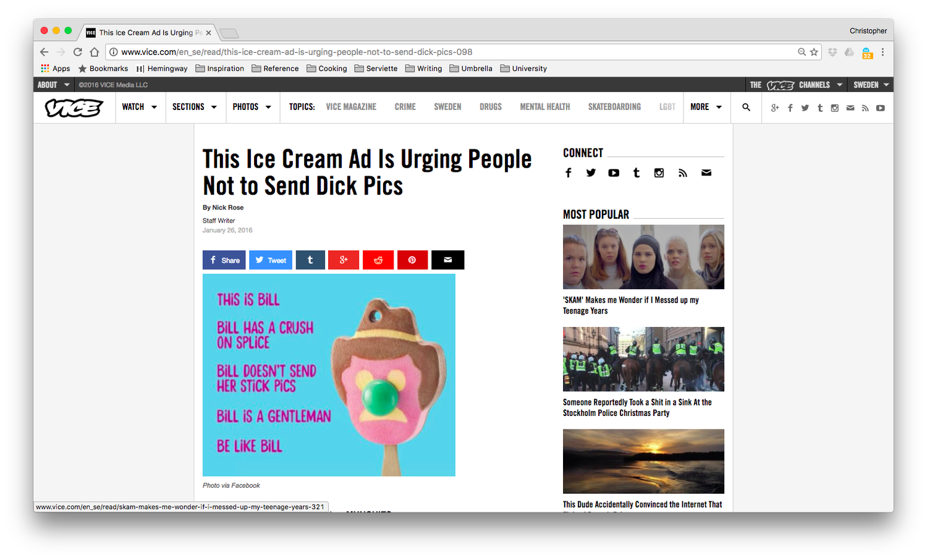The image size is (927, 560).
Task: Share the article on Reddit
Action: click(378, 260)
